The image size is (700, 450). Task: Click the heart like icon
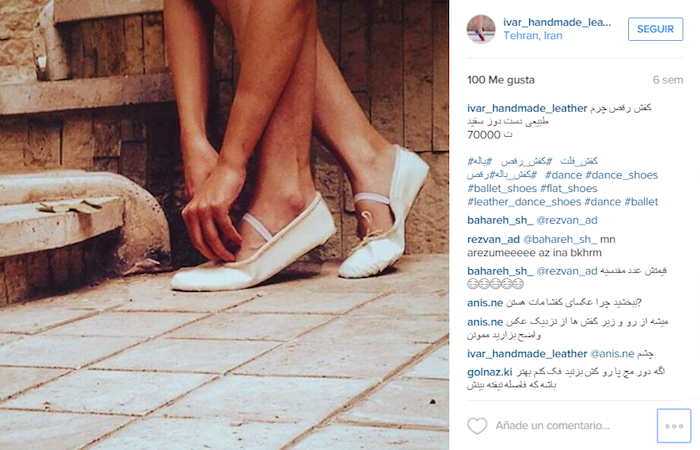coord(477,425)
